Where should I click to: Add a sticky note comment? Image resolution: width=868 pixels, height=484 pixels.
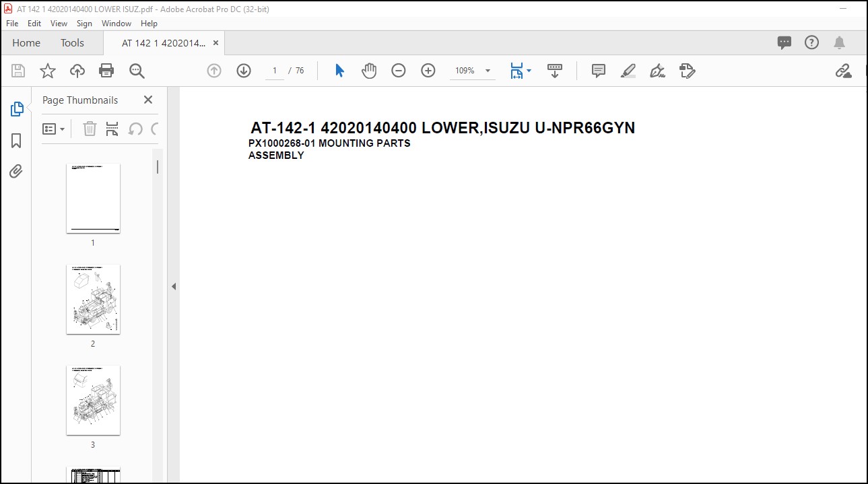point(599,71)
